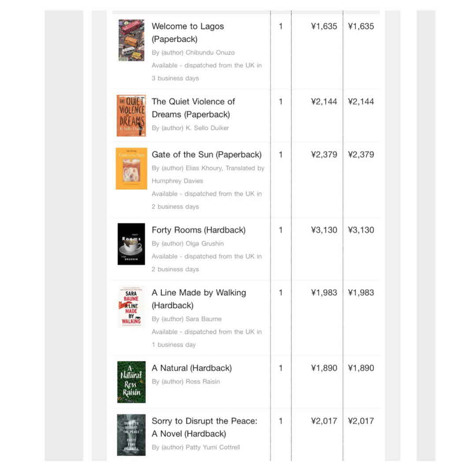Image resolution: width=476 pixels, height=476 pixels.
Task: Open The Quiet Violence of Dreams cover
Action: 131,115
